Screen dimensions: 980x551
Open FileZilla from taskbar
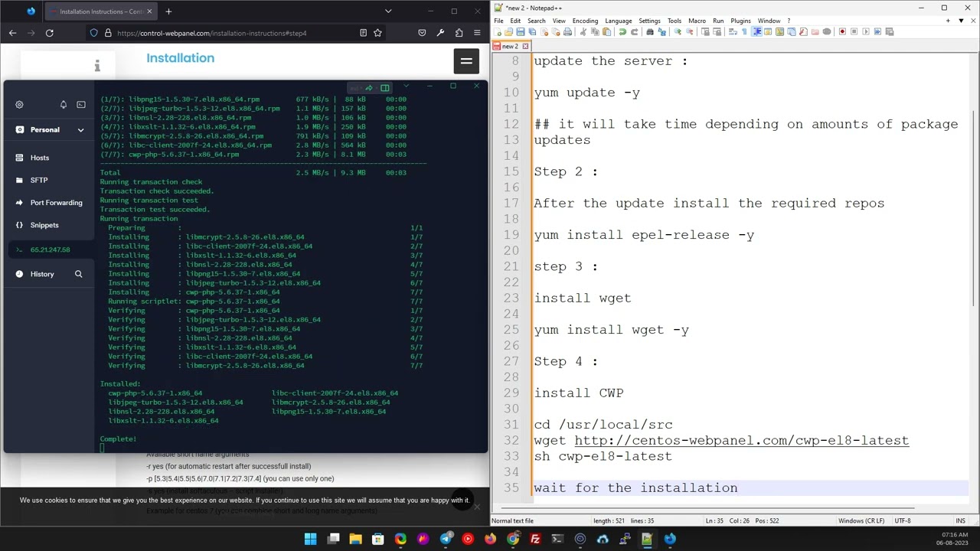[x=535, y=539]
